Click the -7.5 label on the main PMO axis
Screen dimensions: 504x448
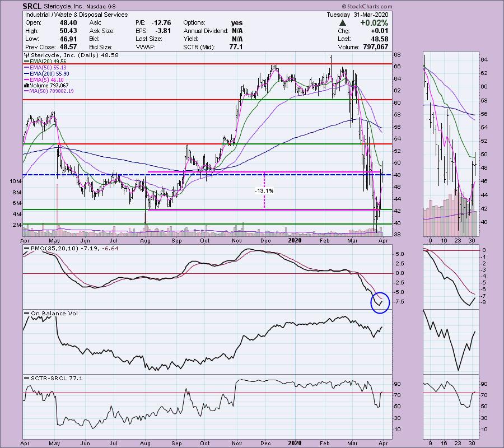click(399, 302)
